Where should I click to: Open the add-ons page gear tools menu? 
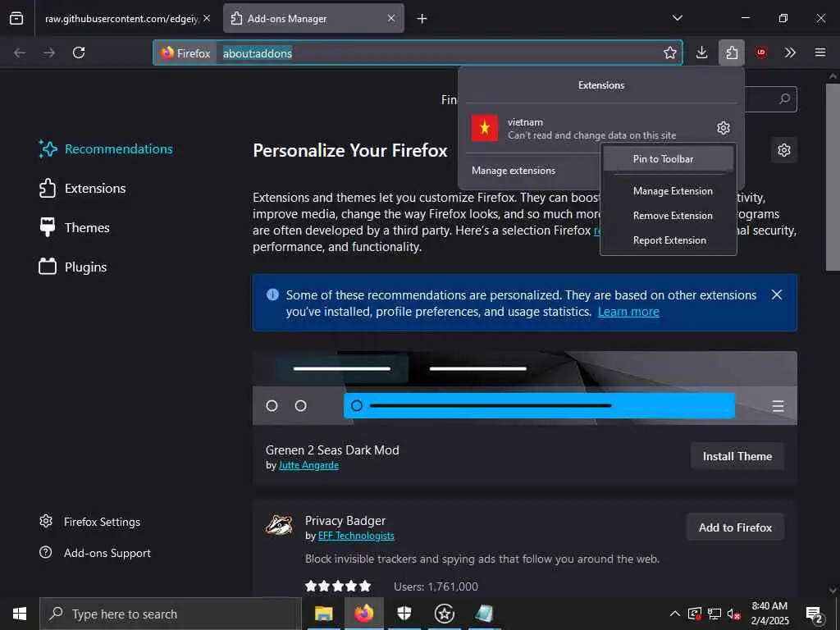coord(783,150)
